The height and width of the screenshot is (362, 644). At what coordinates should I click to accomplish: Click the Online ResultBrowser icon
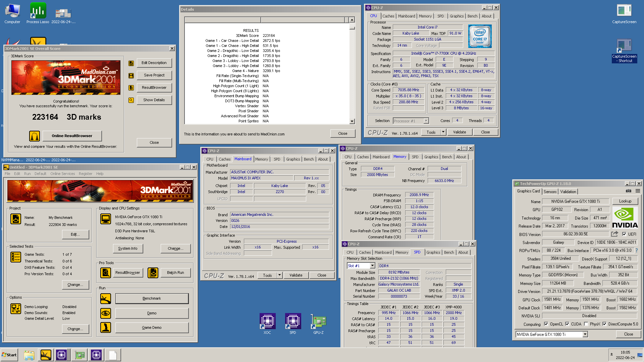click(35, 136)
